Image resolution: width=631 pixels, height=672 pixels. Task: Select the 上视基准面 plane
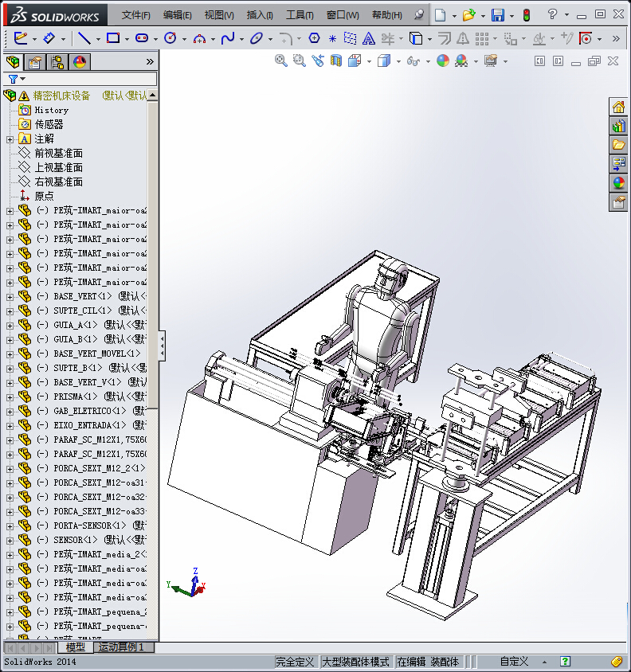pos(58,167)
